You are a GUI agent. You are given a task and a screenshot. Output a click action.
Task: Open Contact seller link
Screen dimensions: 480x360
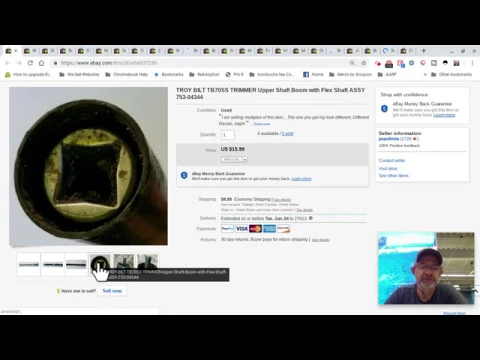pyautogui.click(x=392, y=160)
